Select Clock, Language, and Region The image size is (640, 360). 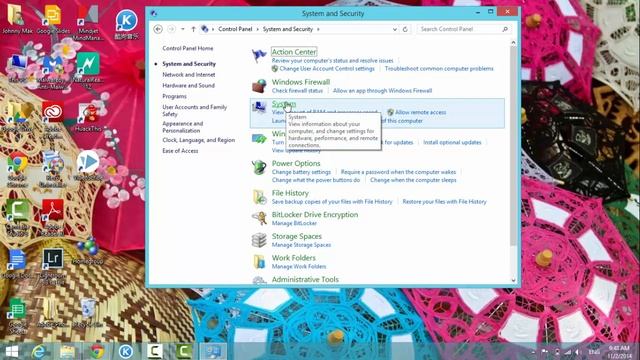(198, 140)
